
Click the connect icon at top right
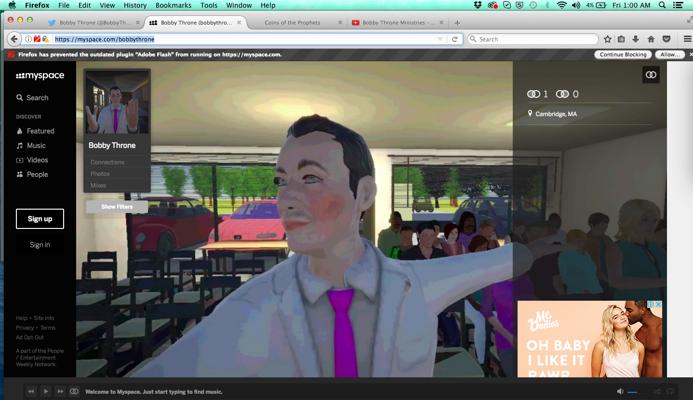651,75
